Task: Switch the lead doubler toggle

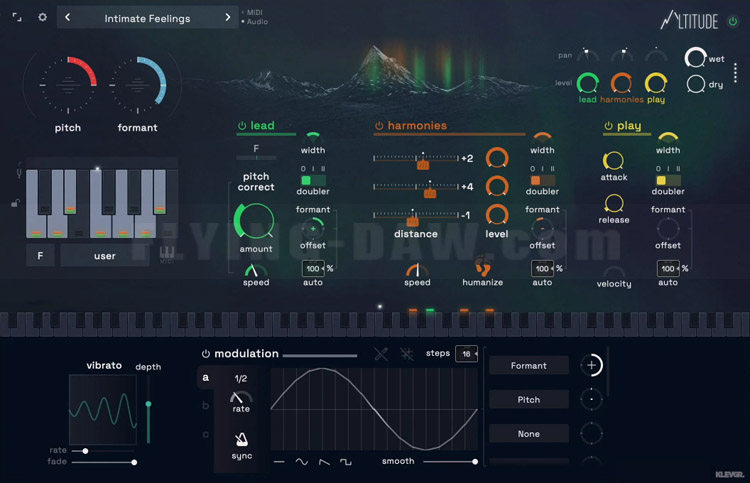Action: [x=313, y=180]
